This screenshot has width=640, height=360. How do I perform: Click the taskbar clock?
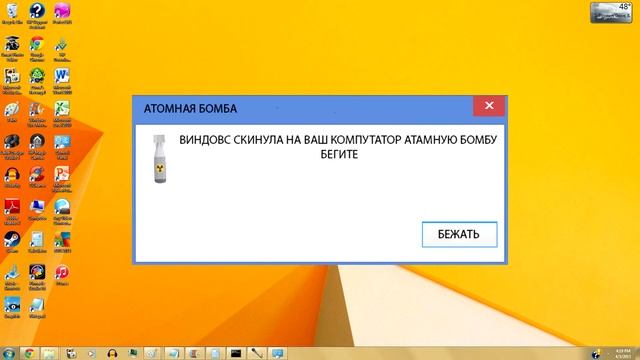pyautogui.click(x=623, y=353)
